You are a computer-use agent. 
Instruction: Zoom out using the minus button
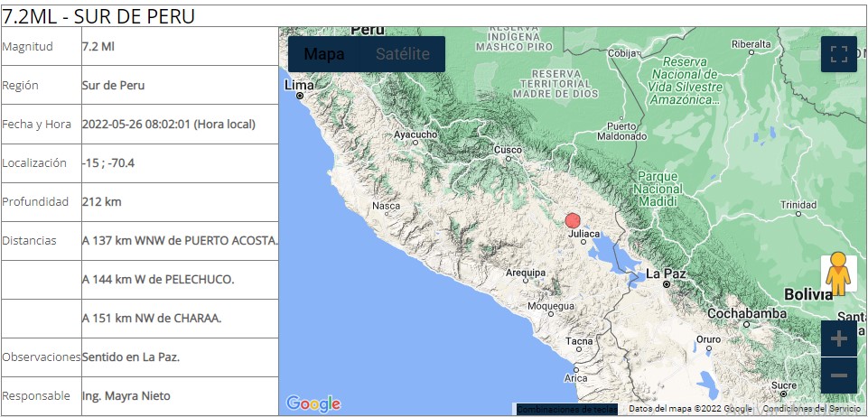coord(838,375)
